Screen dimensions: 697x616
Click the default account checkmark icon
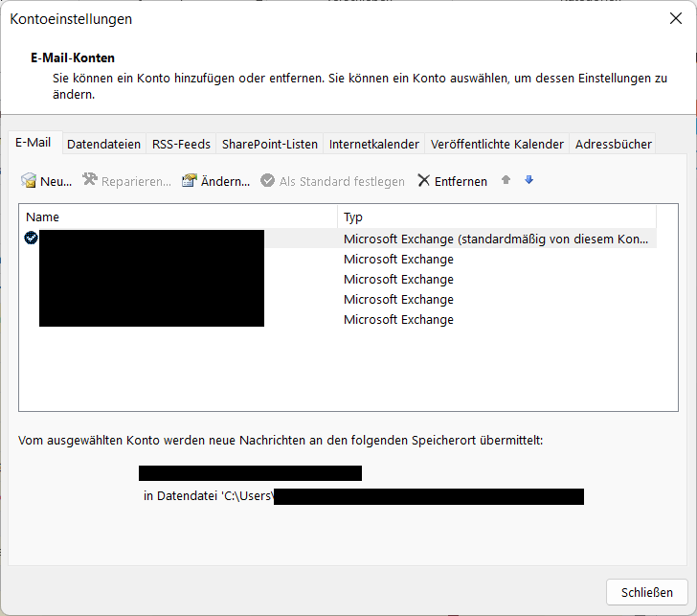point(31,238)
